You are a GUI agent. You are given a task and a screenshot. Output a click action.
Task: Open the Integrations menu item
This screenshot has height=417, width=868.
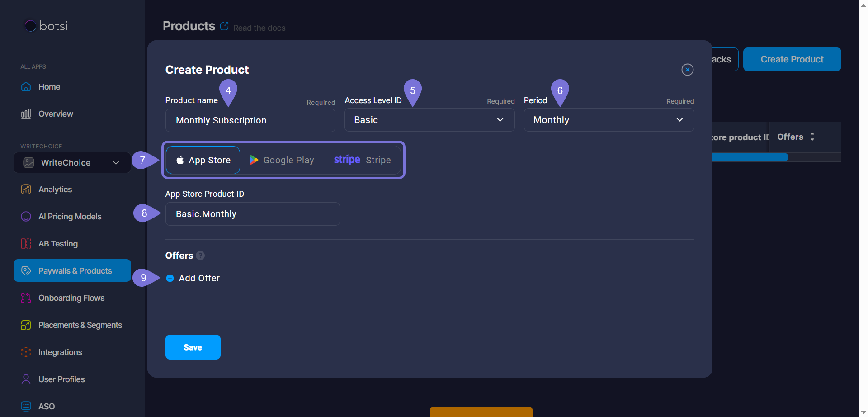point(60,352)
